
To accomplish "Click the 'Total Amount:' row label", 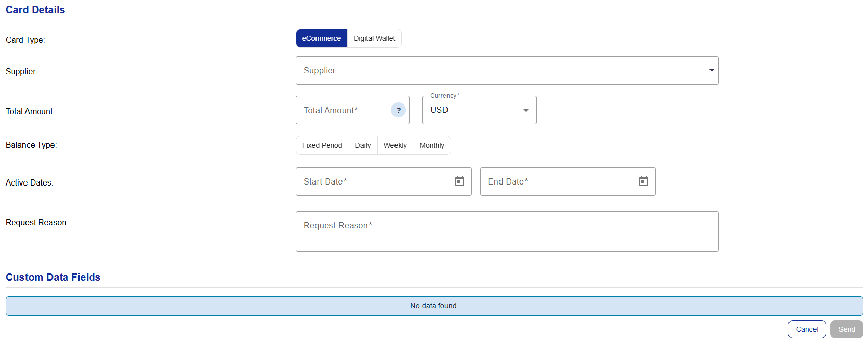I will click(x=30, y=111).
